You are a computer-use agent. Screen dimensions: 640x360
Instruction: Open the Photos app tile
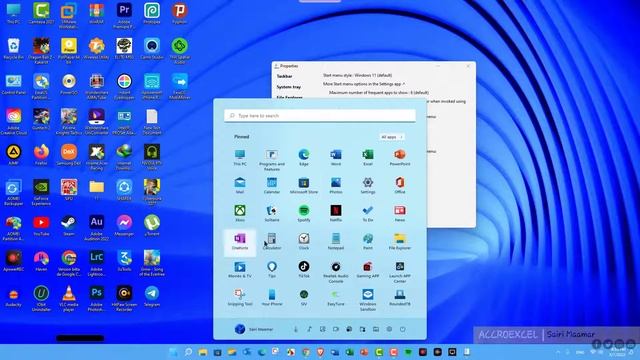336,185
